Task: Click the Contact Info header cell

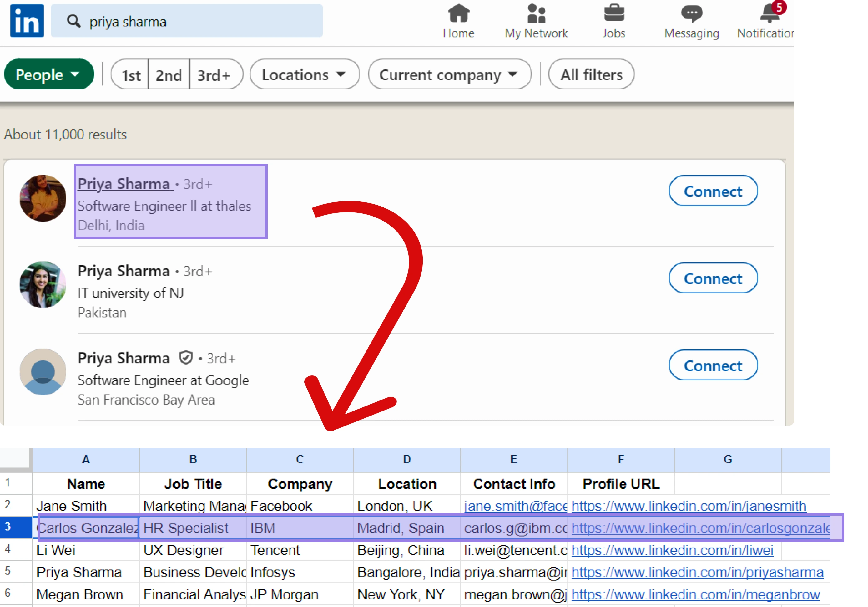Action: (514, 483)
